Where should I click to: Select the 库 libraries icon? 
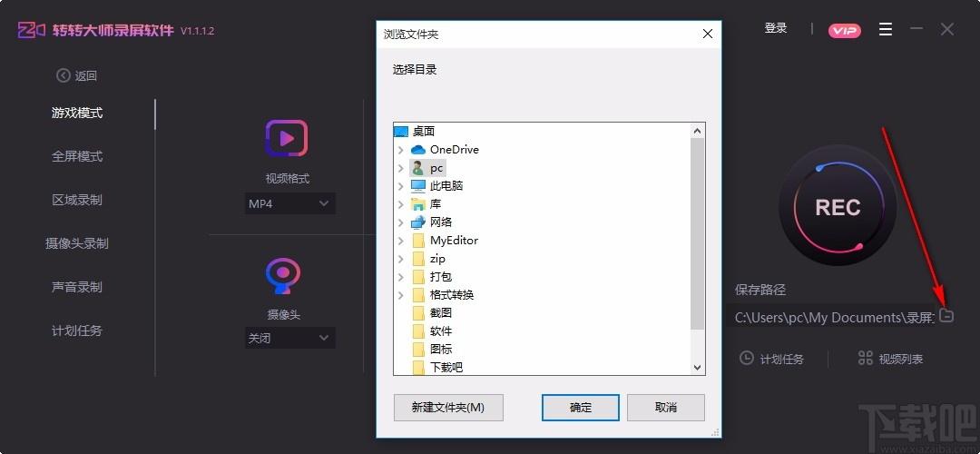(418, 204)
